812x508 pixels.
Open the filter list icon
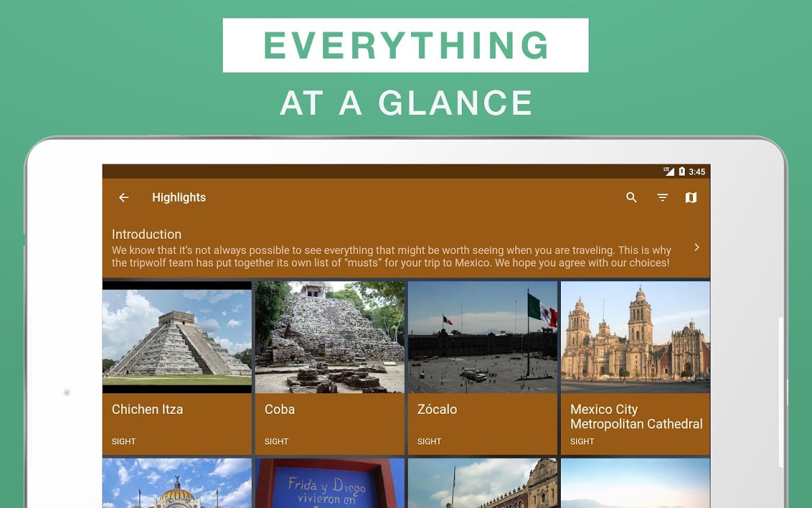pyautogui.click(x=662, y=197)
